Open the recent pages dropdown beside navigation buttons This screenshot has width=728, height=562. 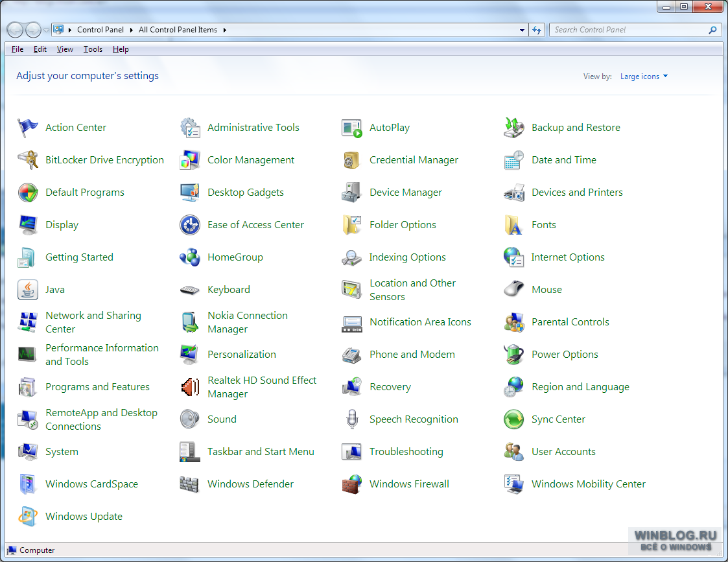coord(46,30)
